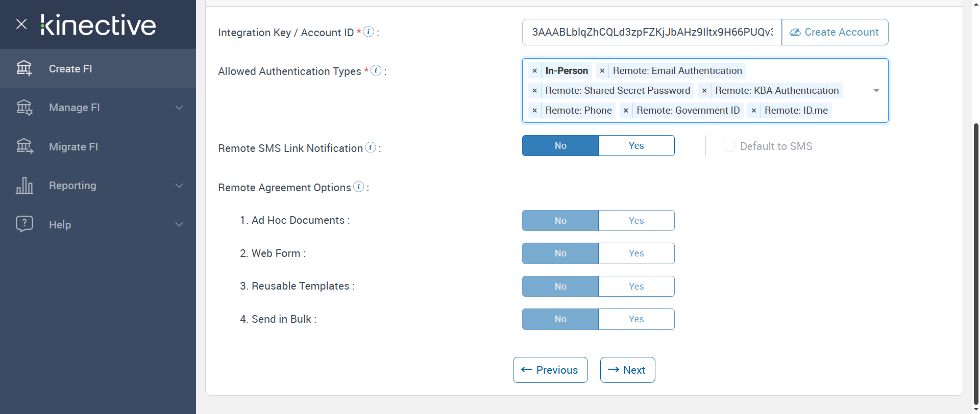Click the Remote Agreement Options info icon
The height and width of the screenshot is (414, 980).
pos(359,187)
